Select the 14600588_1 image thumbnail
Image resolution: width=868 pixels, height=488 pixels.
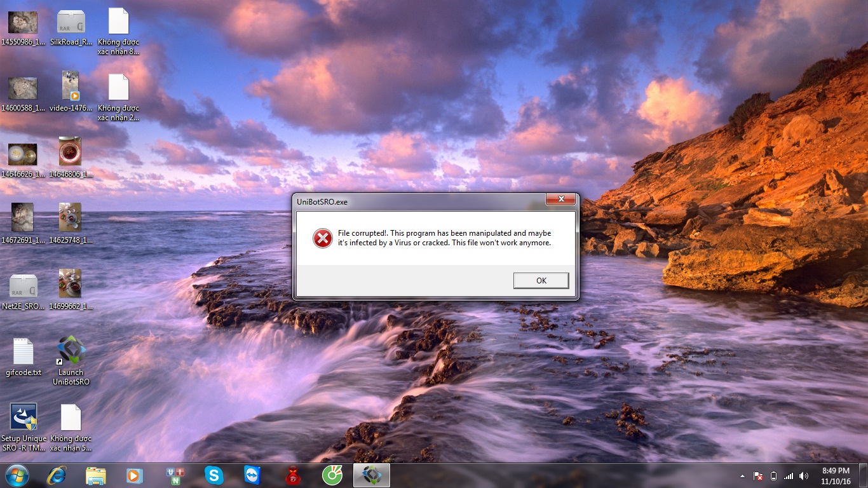click(x=23, y=94)
